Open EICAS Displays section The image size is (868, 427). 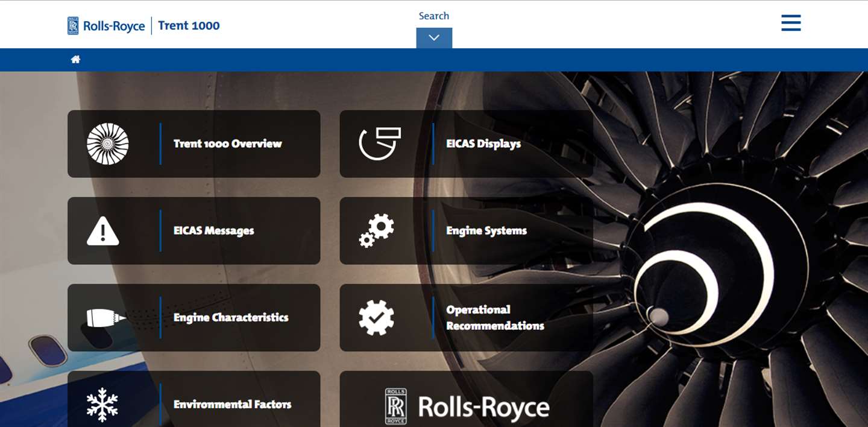tap(467, 144)
